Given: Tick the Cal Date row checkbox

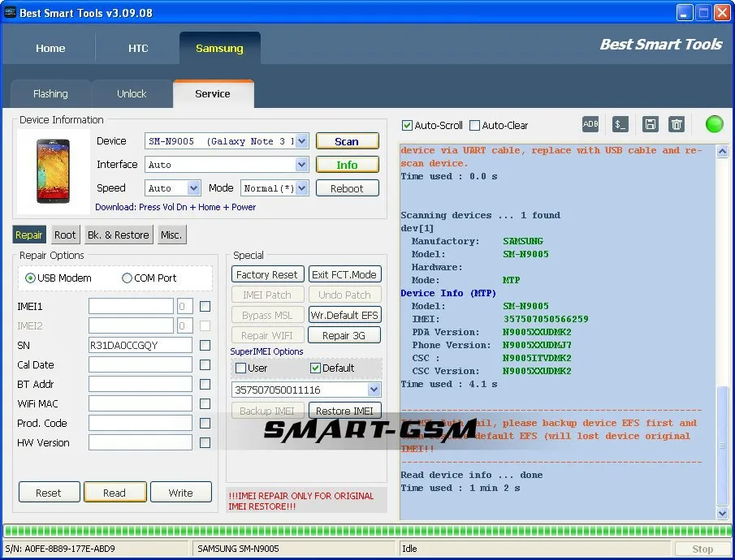Looking at the screenshot, I should [205, 364].
